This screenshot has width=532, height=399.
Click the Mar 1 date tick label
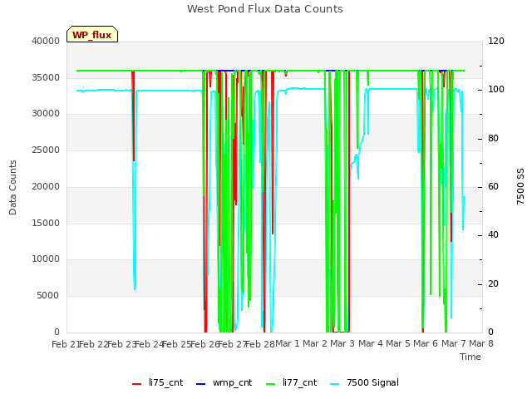pos(288,343)
